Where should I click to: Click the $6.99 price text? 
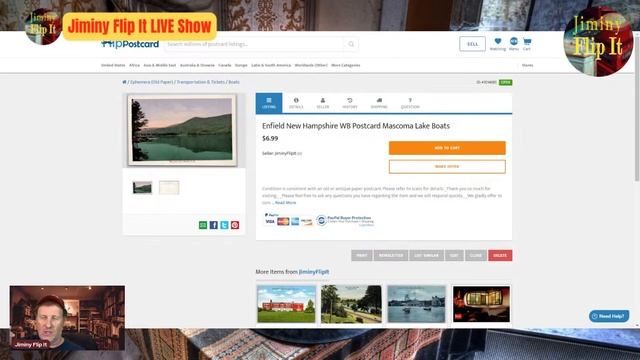[x=270, y=138]
